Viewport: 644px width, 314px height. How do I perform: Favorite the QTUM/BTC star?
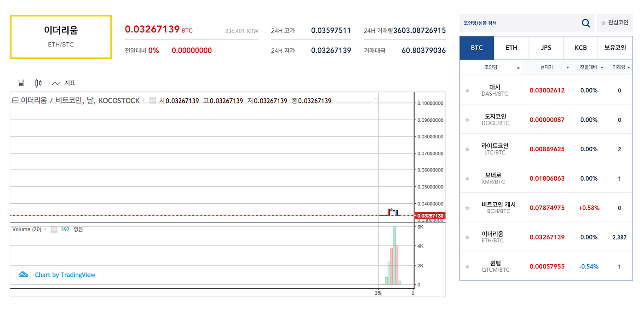pyautogui.click(x=467, y=267)
